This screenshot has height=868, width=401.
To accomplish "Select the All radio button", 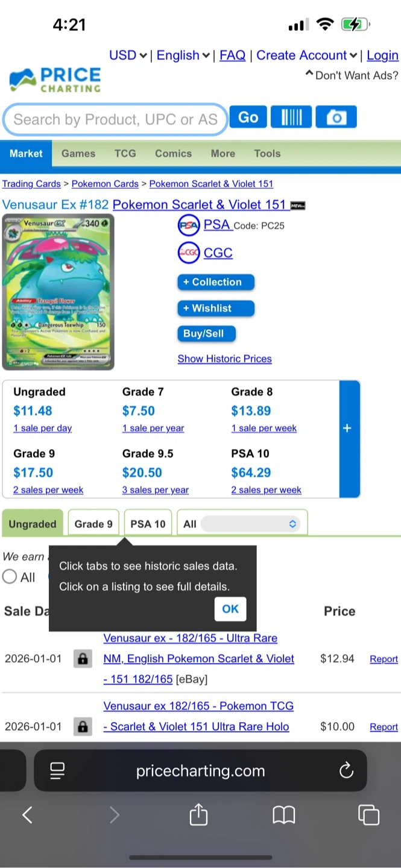I will pos(10,577).
